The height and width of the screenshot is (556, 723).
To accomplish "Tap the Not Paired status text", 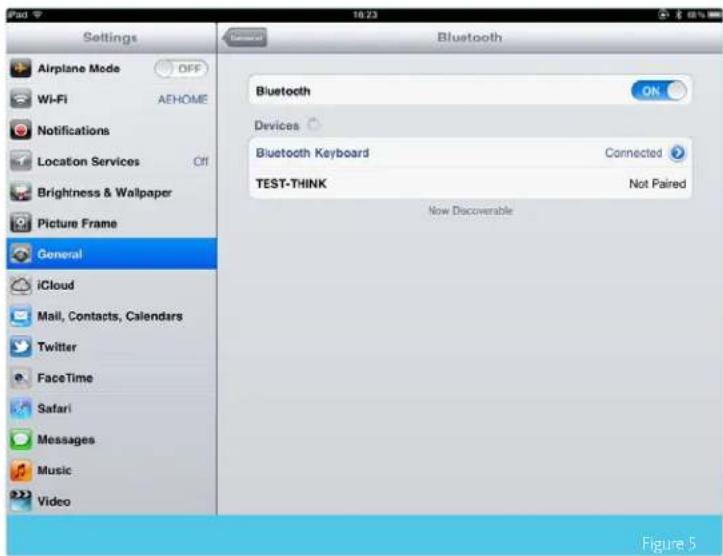I will pyautogui.click(x=658, y=183).
